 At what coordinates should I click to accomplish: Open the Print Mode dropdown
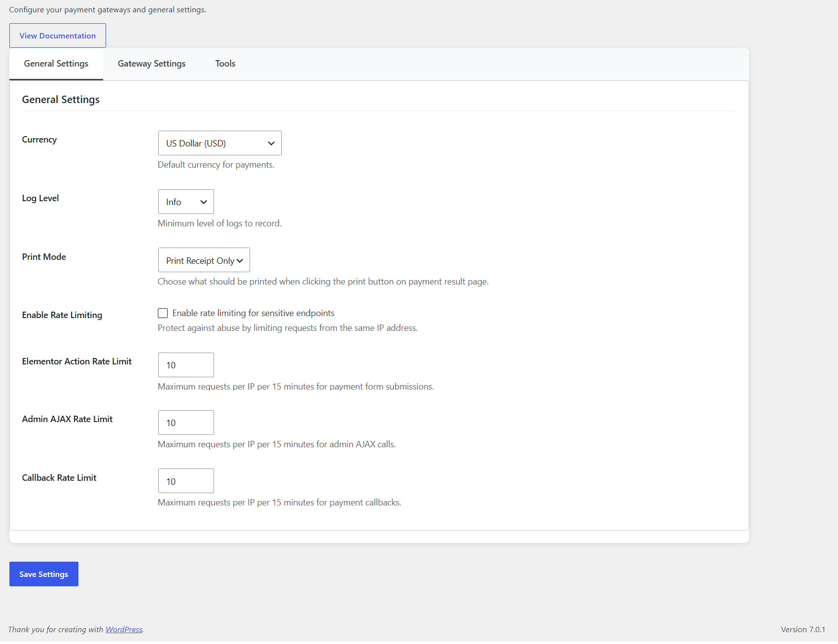pos(204,260)
